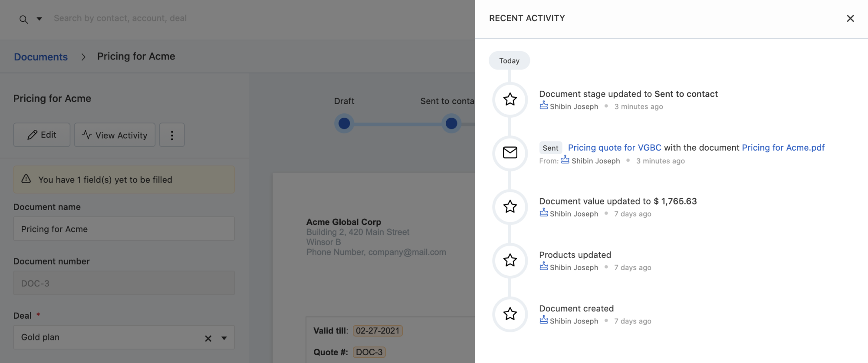The height and width of the screenshot is (363, 868).
Task: Select the Draft stage marker
Action: click(x=344, y=124)
